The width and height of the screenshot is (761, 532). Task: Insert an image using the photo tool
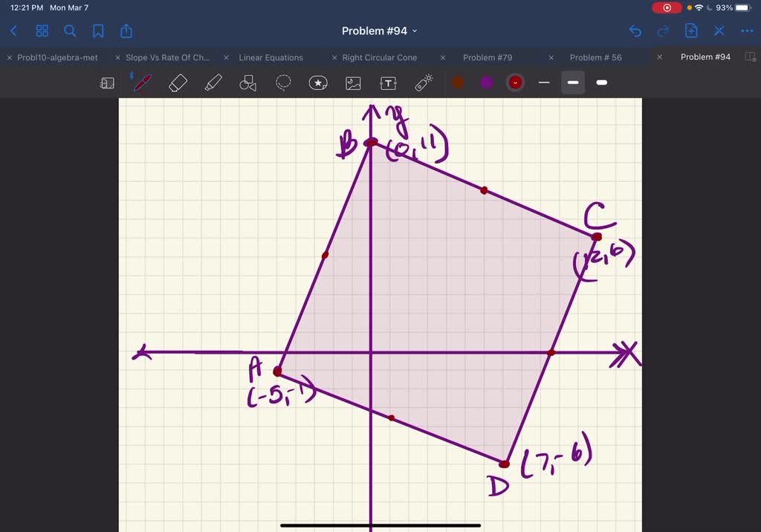(353, 82)
